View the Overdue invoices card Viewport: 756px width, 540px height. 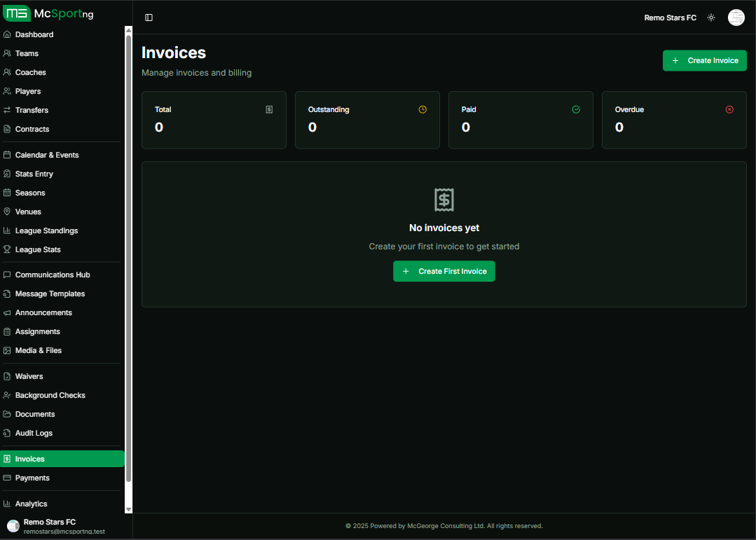(673, 120)
